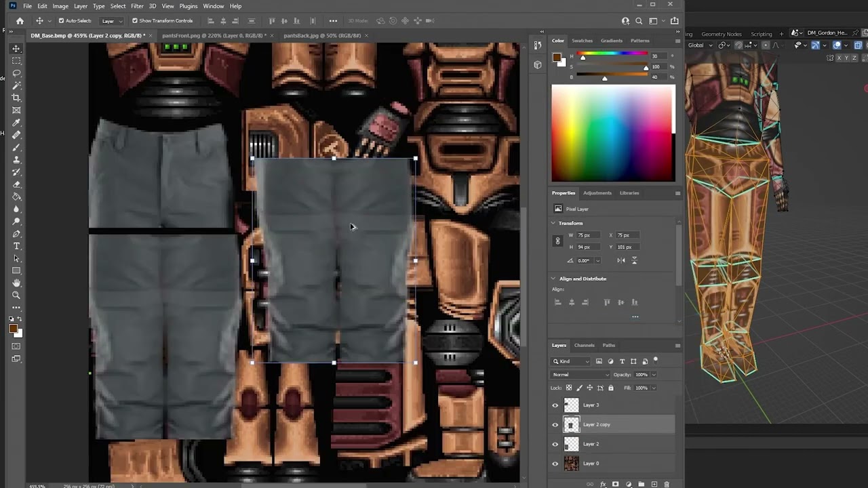Open the Fill dropdown arrow

click(x=654, y=388)
